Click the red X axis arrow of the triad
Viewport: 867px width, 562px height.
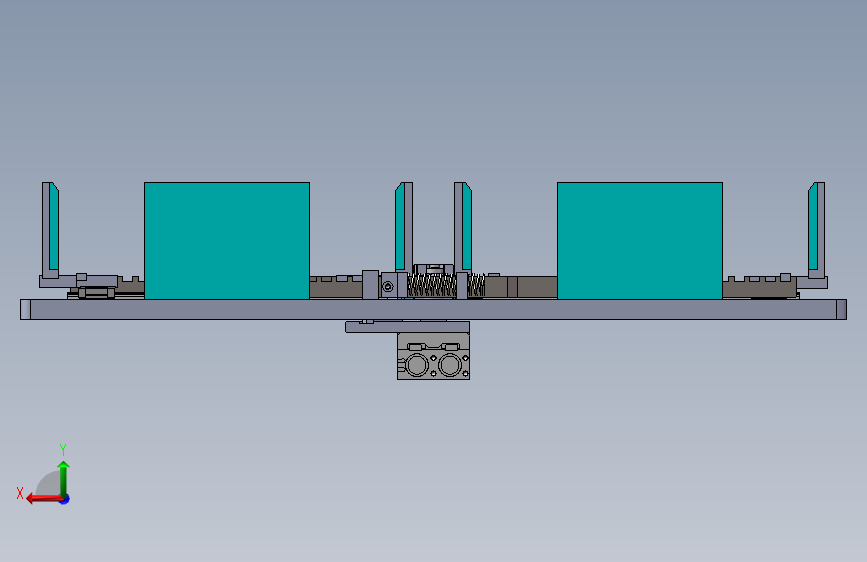[x=43, y=499]
